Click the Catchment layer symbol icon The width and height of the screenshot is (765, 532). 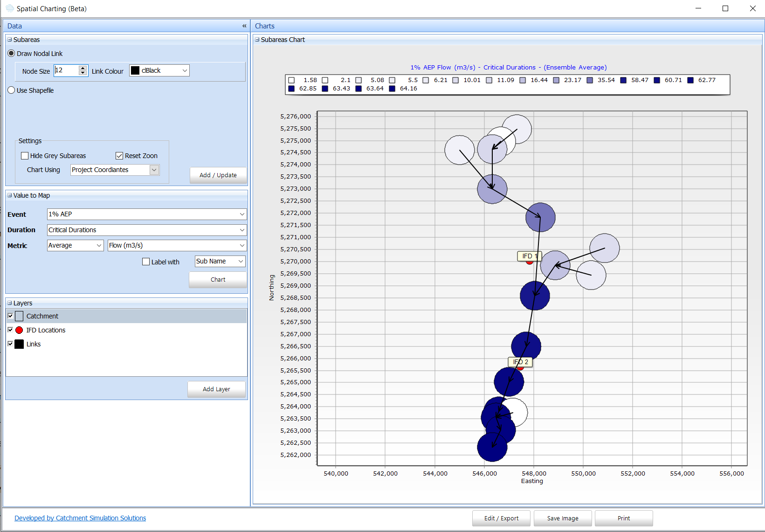click(x=19, y=316)
